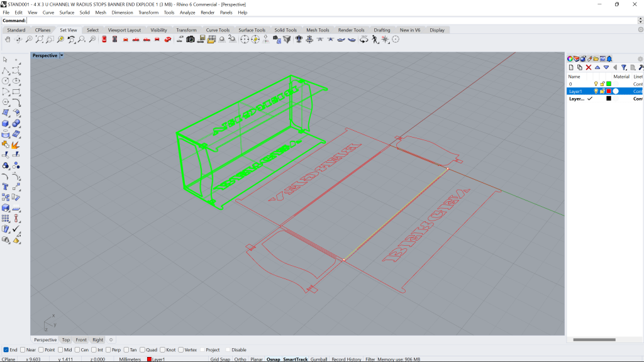Toggle Grid Snap in the status bar
This screenshot has width=644, height=362.
click(x=220, y=359)
